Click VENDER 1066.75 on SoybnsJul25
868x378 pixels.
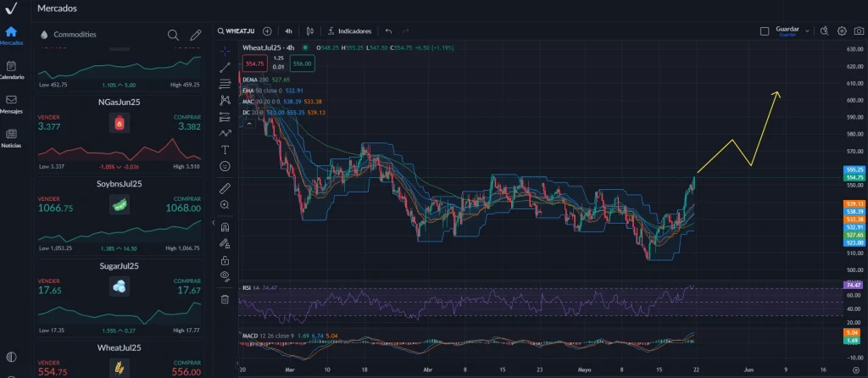(x=55, y=203)
